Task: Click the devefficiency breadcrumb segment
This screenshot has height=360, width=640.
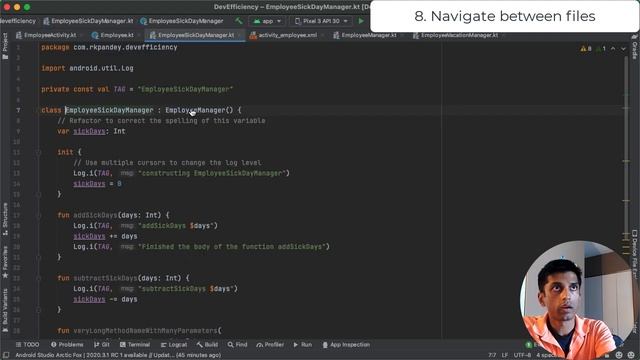Action: point(18,21)
